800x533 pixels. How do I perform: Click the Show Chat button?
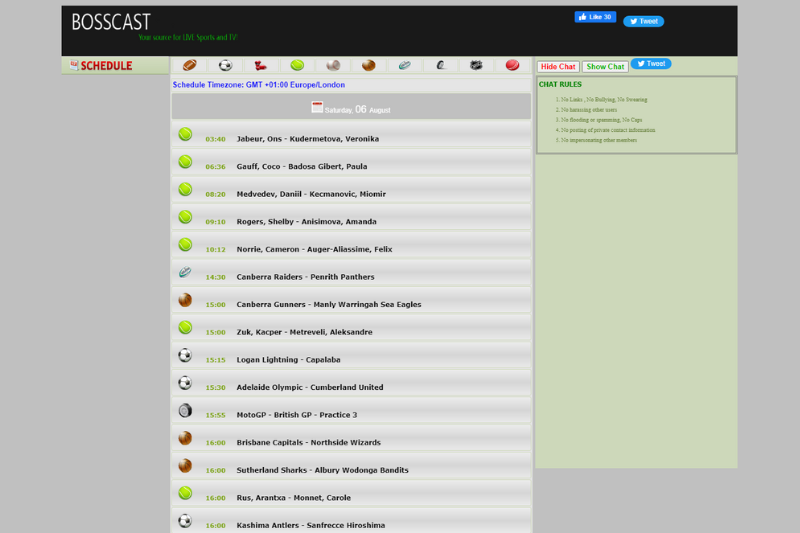point(605,67)
